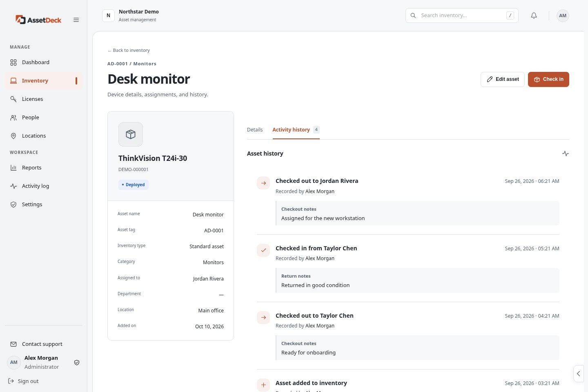Click the Main office location value

tap(211, 311)
